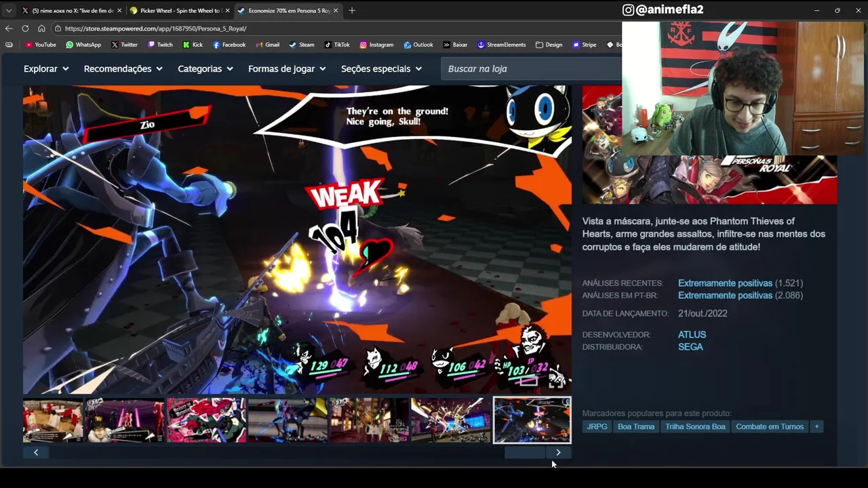The height and width of the screenshot is (488, 868).
Task: Go to browser home page
Action: click(x=41, y=28)
